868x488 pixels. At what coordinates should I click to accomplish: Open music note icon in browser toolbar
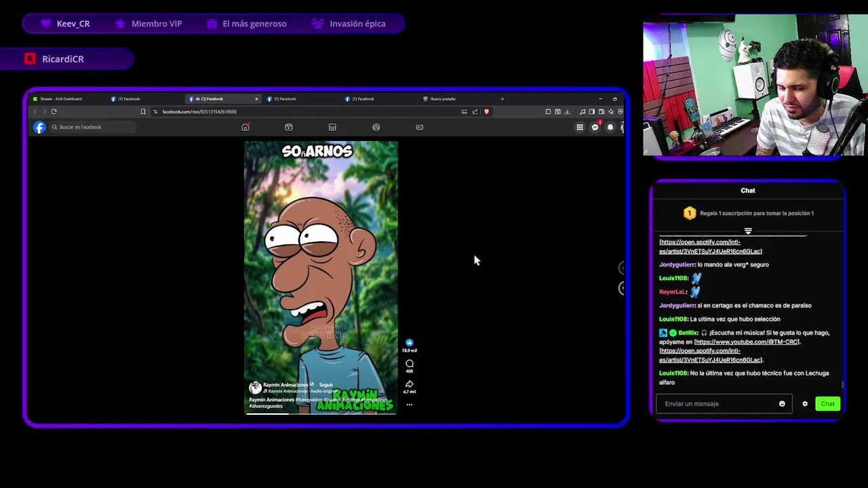click(583, 111)
